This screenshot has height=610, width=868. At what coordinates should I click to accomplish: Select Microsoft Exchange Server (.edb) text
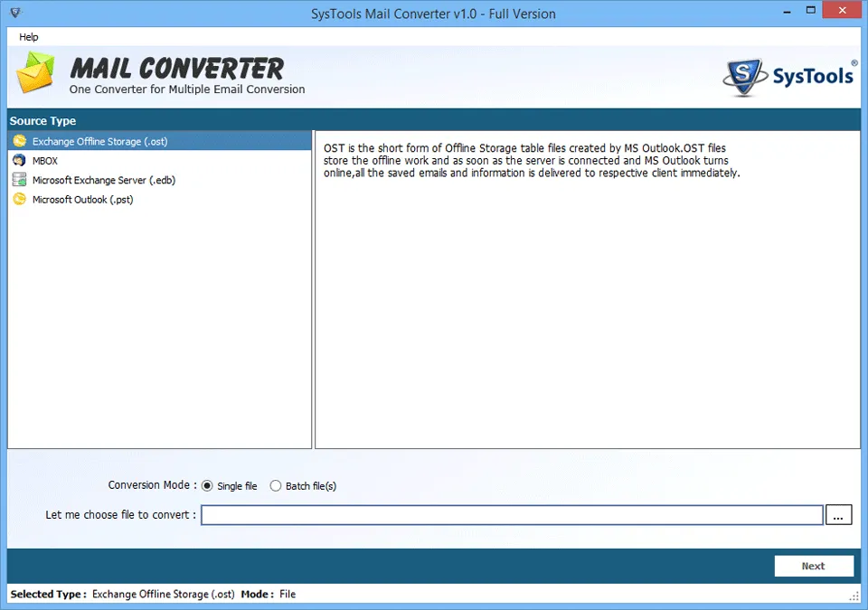(104, 180)
